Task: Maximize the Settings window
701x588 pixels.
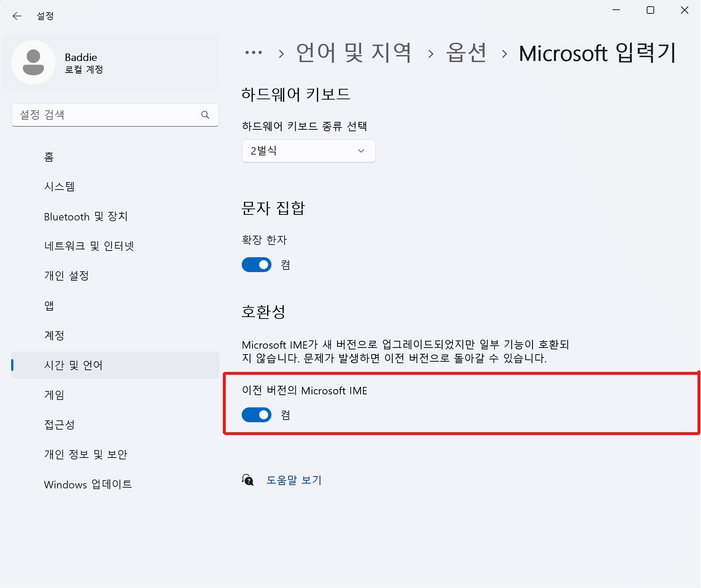Action: pyautogui.click(x=650, y=10)
